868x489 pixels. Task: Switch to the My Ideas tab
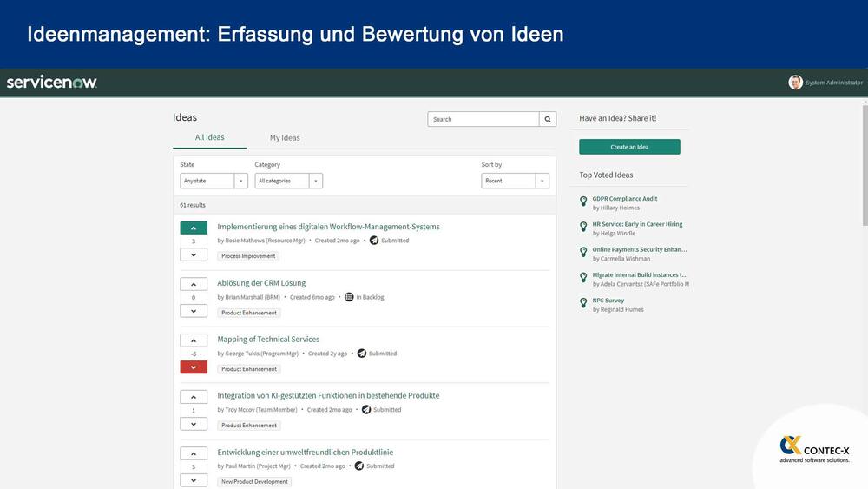click(285, 137)
